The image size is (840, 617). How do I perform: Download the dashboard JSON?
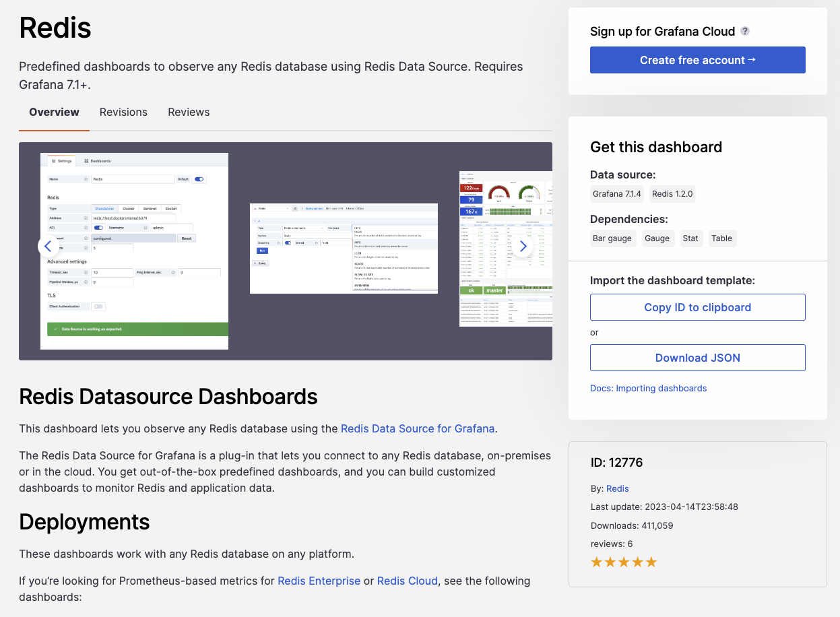coord(698,358)
